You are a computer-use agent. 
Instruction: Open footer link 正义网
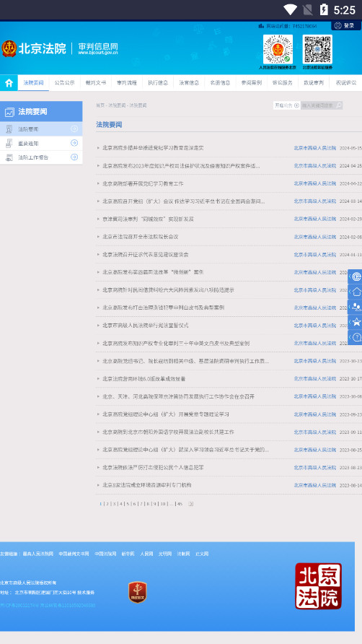[x=202, y=554]
